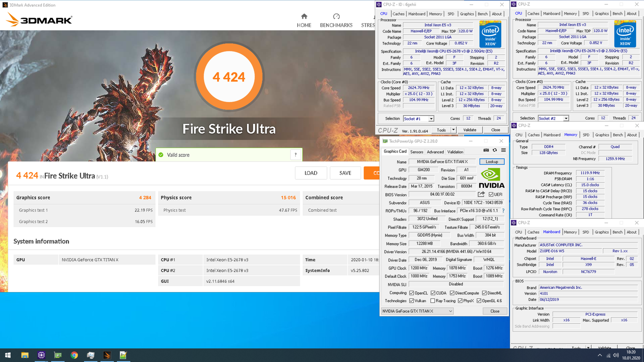Click Graphics test 1 row
The width and height of the screenshot is (644, 362).
click(85, 210)
